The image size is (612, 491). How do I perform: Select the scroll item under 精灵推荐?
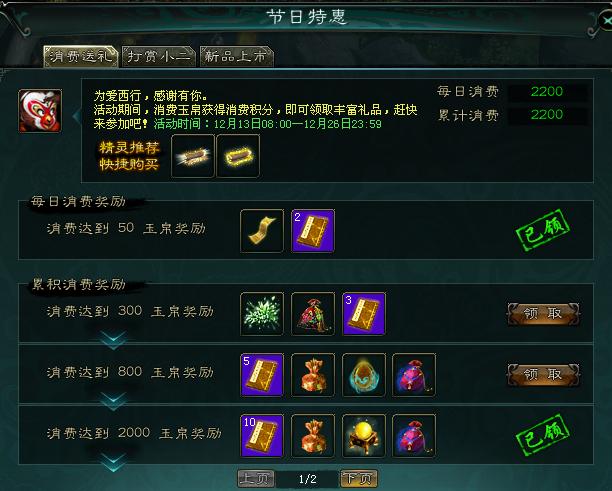[193, 156]
